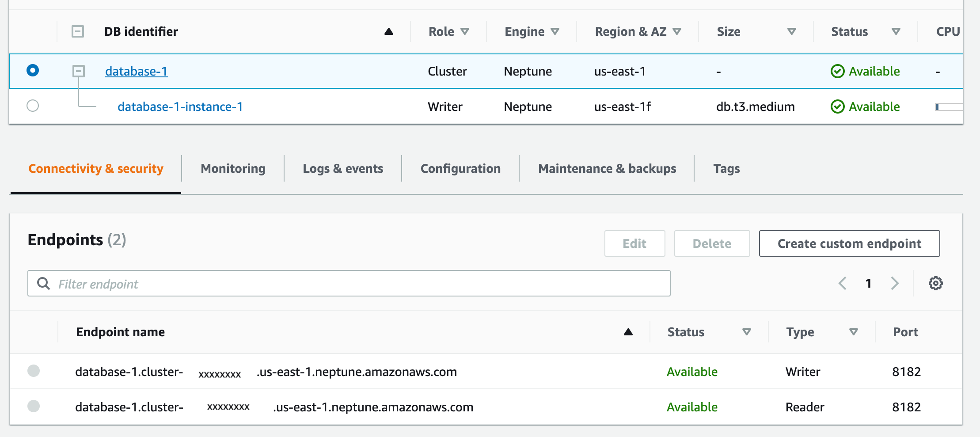This screenshot has width=980, height=437.
Task: Click the Available status icon for database-1-instance-1
Action: [838, 106]
